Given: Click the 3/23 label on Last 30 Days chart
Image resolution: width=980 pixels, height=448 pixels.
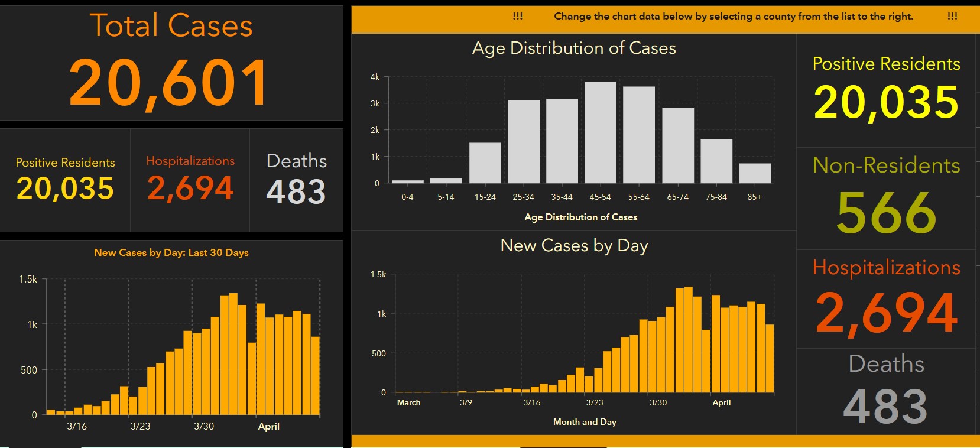Looking at the screenshot, I should tap(140, 426).
